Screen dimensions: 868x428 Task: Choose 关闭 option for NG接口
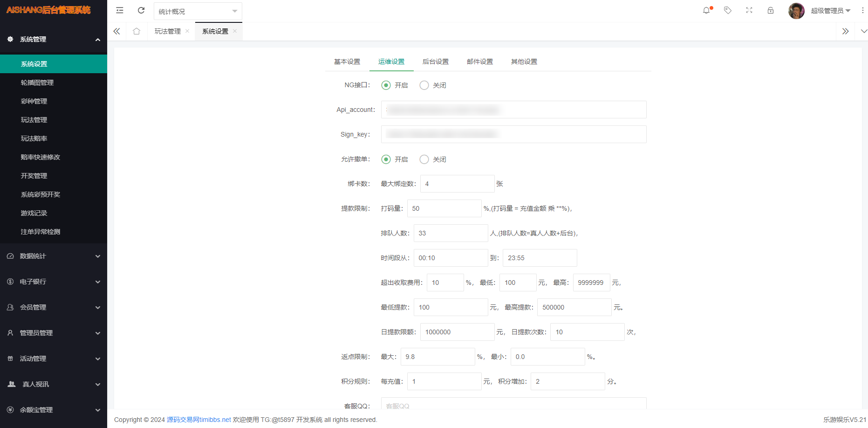point(424,85)
